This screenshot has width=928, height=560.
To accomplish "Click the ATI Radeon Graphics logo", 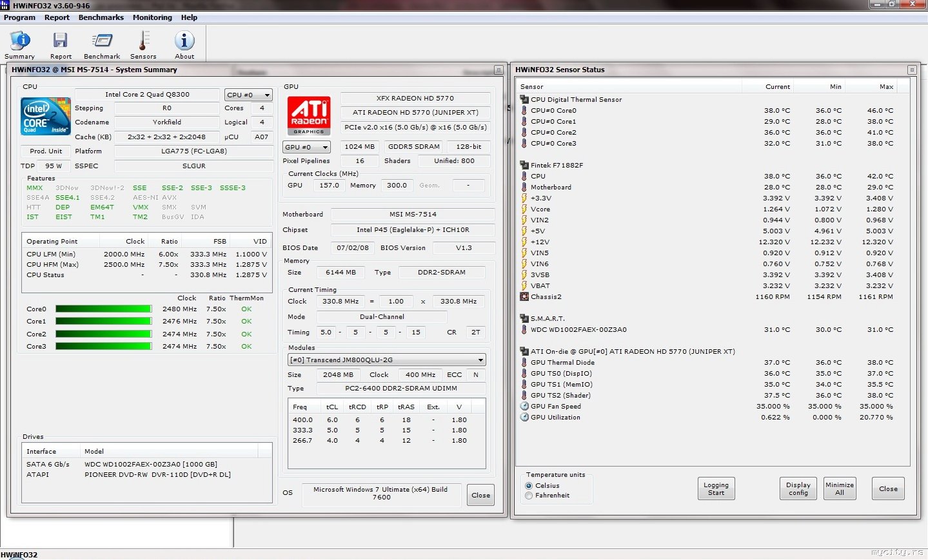I will 309,115.
